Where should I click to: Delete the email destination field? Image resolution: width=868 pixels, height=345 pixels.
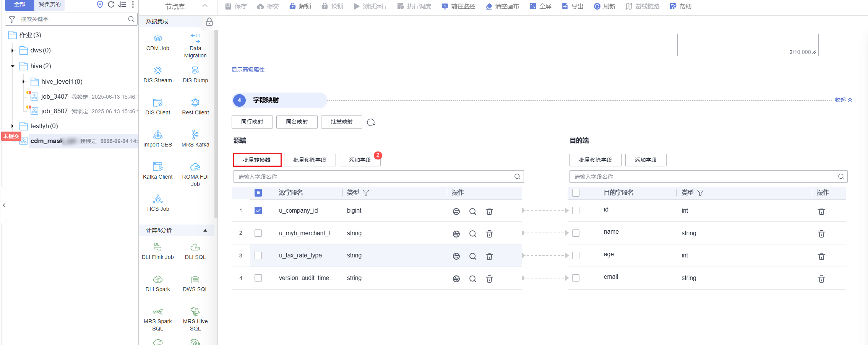[x=821, y=279]
